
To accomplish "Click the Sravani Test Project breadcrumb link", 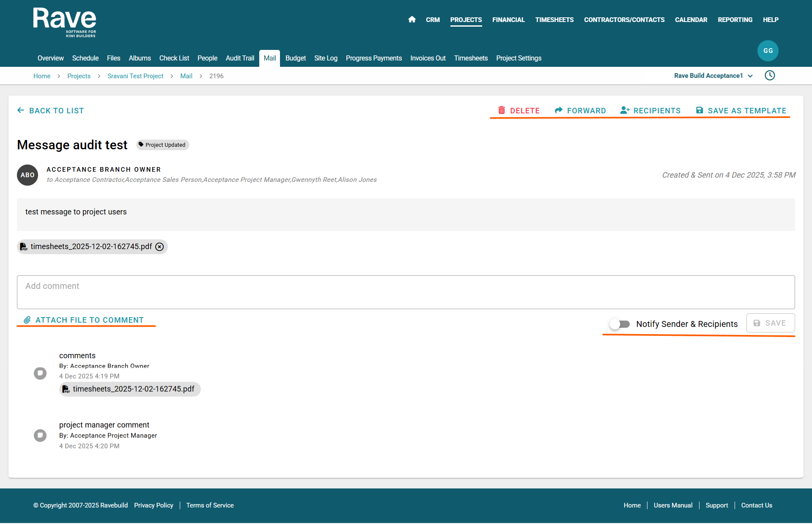I will point(135,76).
